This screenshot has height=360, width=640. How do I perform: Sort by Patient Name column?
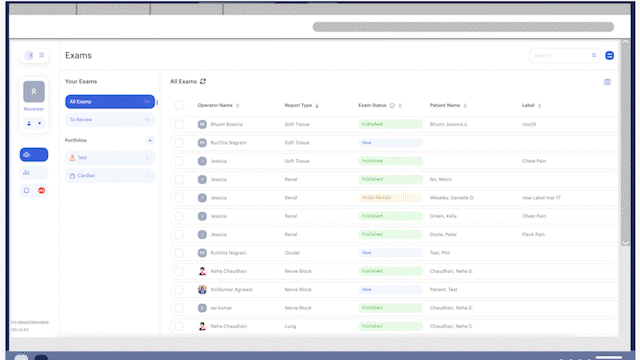tap(465, 106)
